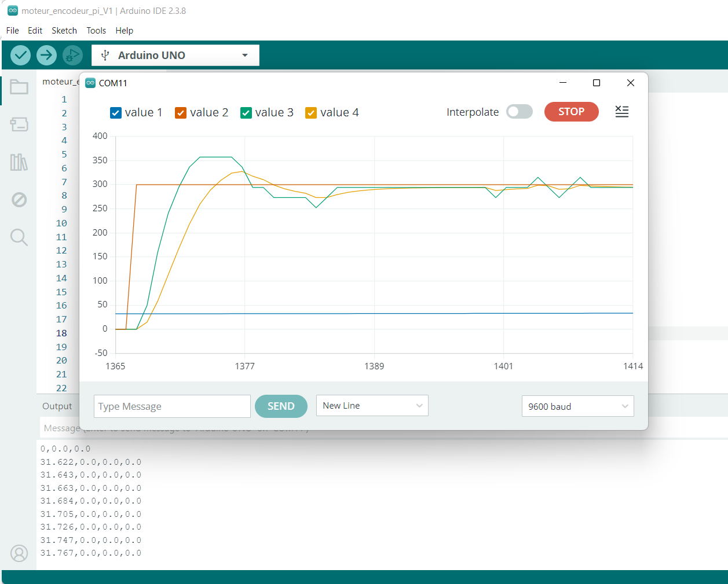
Task: Close the COM11 plotter window
Action: (631, 83)
